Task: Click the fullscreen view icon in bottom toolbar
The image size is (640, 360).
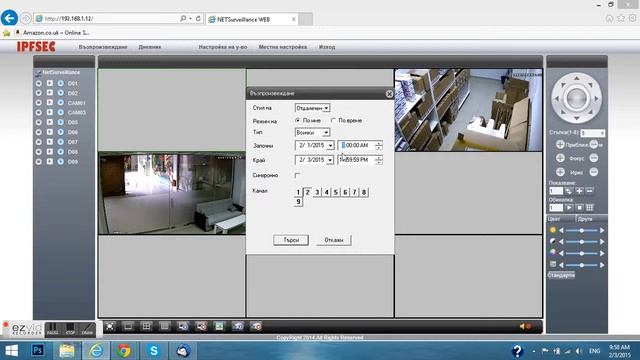Action: click(x=110, y=326)
